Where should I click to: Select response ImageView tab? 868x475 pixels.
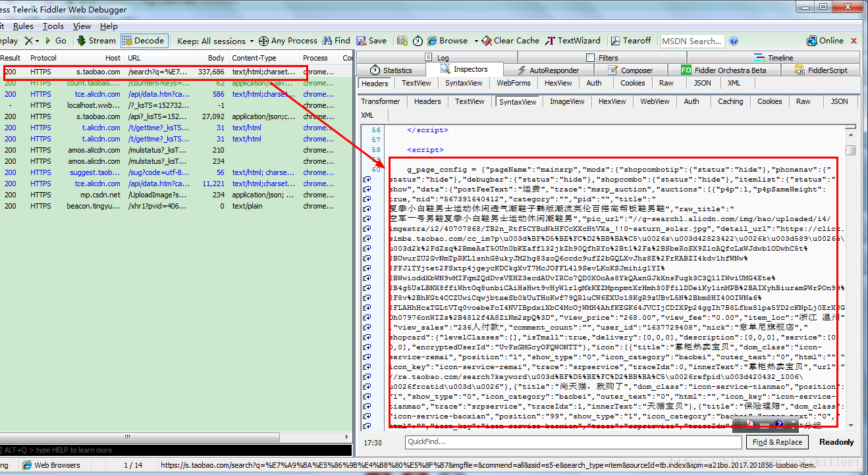tap(567, 101)
